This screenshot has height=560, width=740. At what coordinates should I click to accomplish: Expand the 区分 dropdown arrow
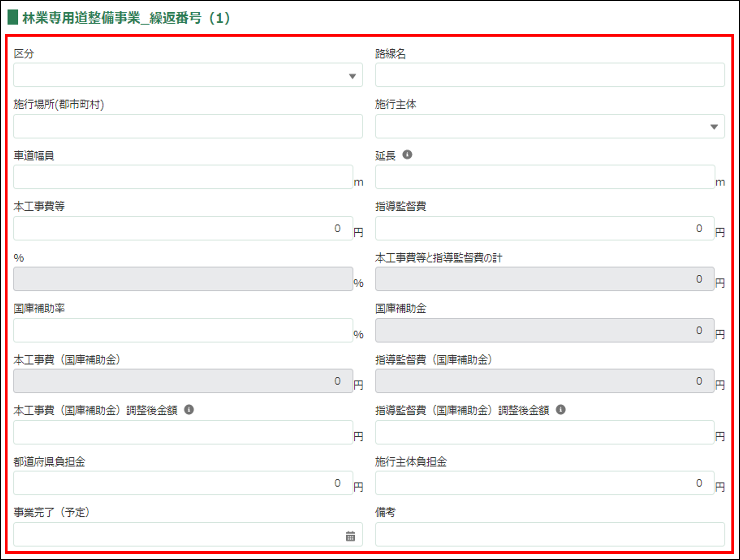click(x=352, y=76)
